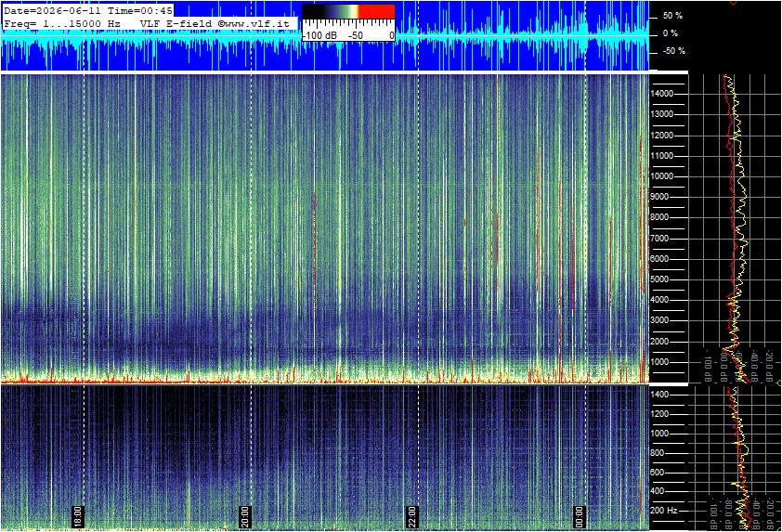Click the 200 Hz low-band axis label
The height and width of the screenshot is (532, 782).
pos(664,511)
